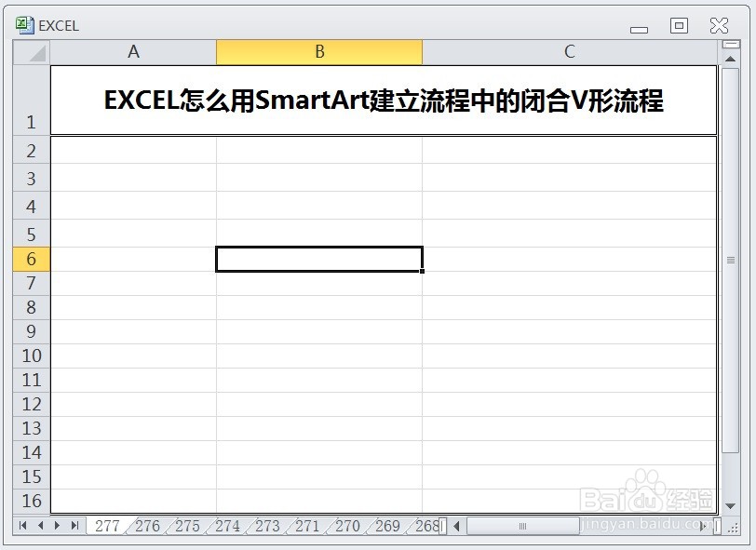Select row 1 header
Viewport: 756px width, 550px height.
[32, 101]
